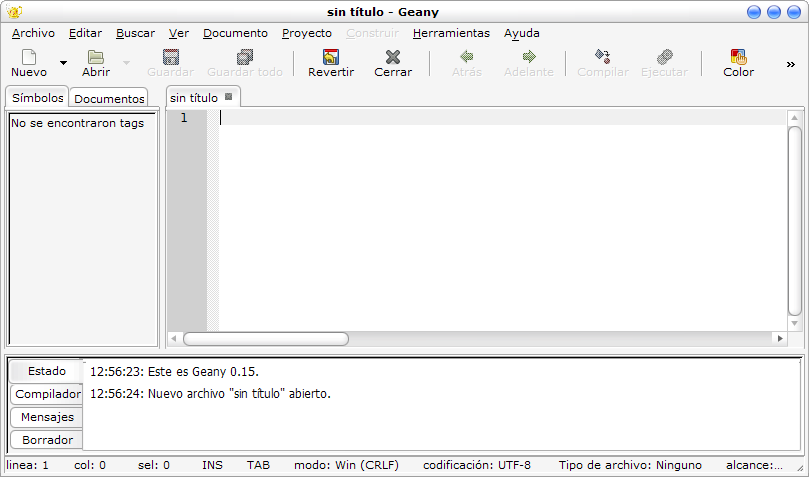Viewport: 809px width, 477px height.
Task: Click the editor's vertical scrollbar down arrow
Action: (x=795, y=323)
